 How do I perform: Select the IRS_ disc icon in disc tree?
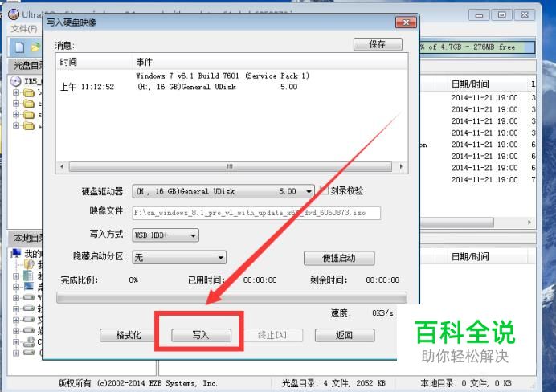(15, 81)
